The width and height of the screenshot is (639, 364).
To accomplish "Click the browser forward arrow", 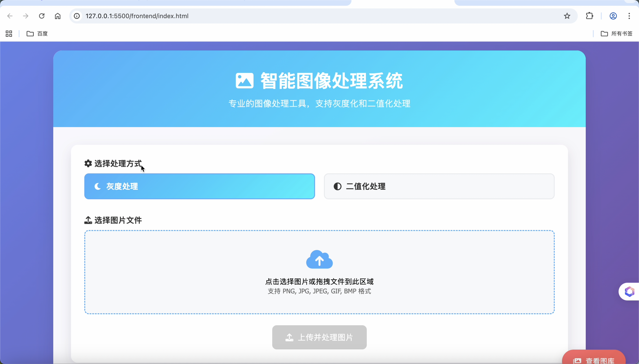I will tap(25, 16).
